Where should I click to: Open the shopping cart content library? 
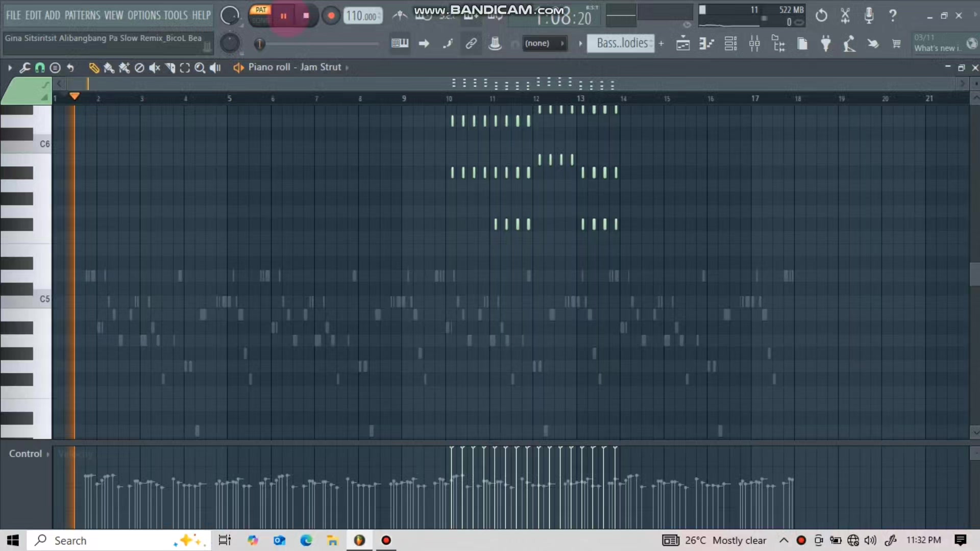[896, 44]
